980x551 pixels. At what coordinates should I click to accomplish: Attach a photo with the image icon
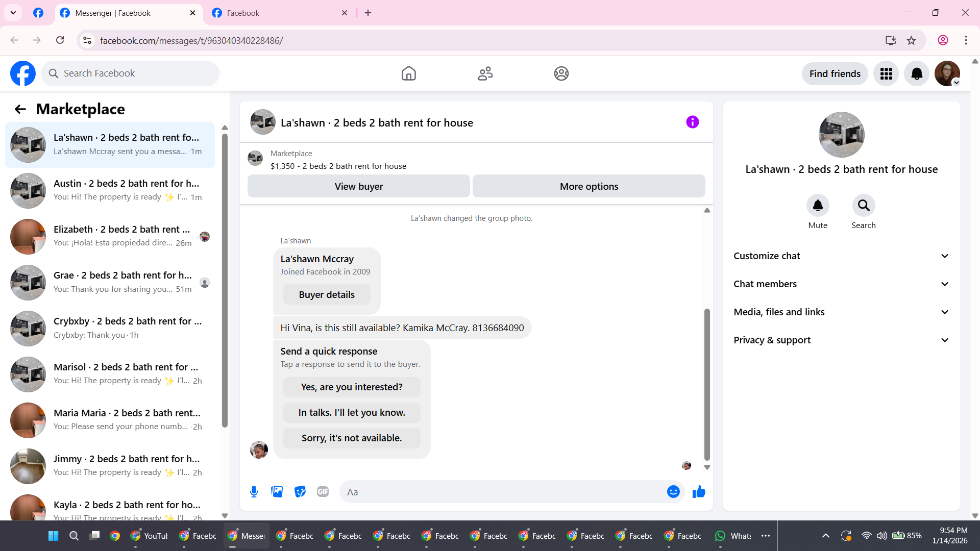(277, 492)
